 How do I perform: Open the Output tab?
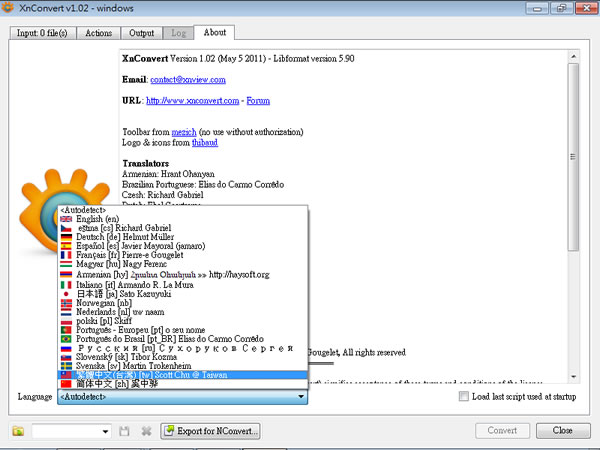pos(142,33)
